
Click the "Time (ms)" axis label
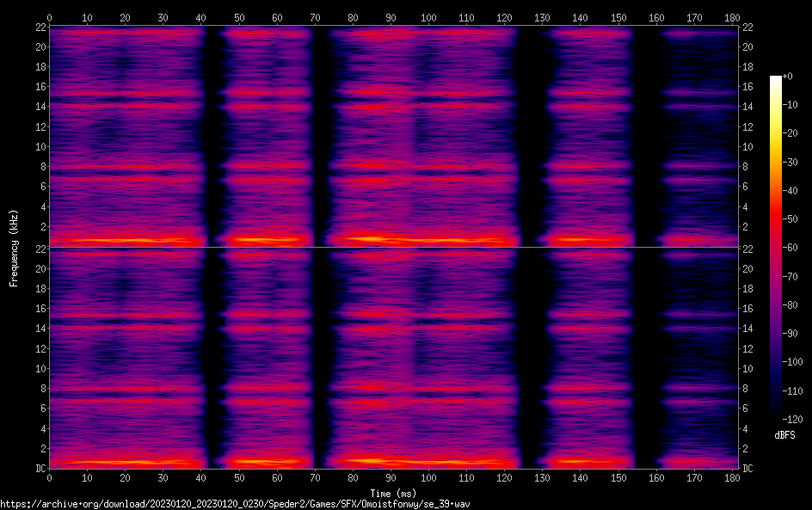(393, 493)
